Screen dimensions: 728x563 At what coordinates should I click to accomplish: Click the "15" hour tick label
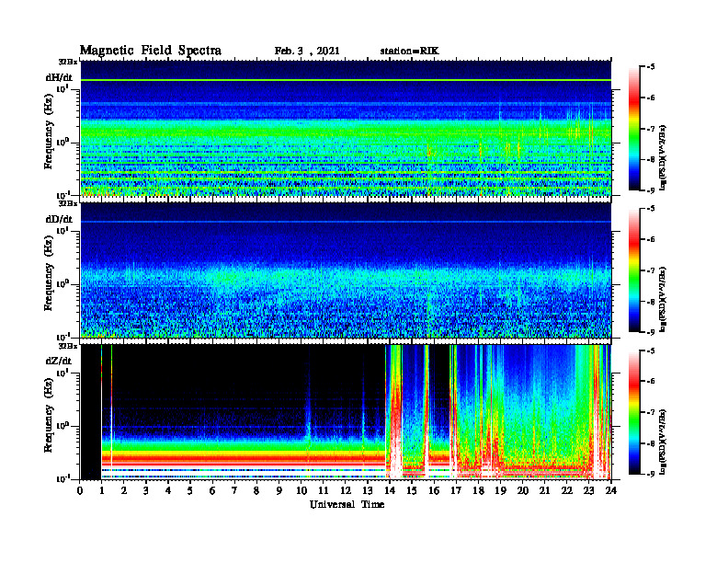[x=412, y=490]
